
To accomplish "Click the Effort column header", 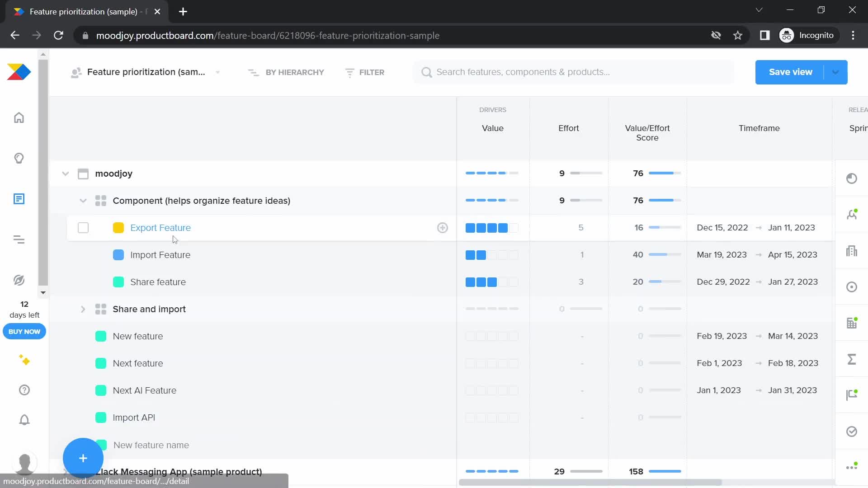I will (569, 128).
